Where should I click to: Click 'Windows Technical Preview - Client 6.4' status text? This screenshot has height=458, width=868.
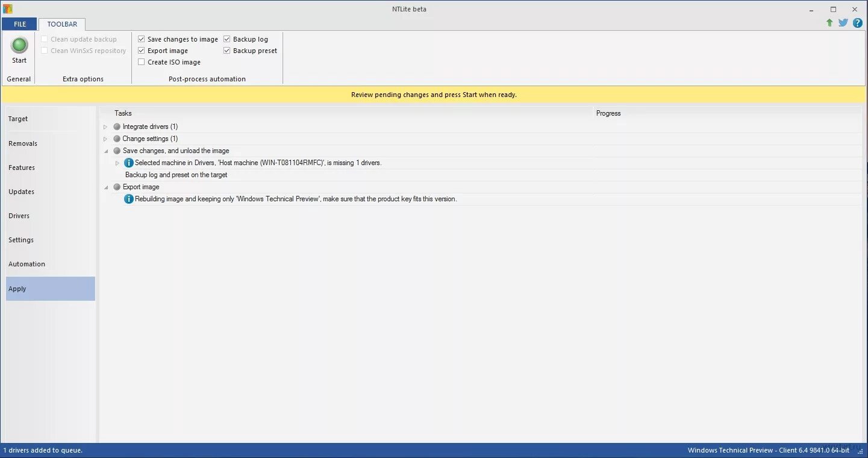pyautogui.click(x=769, y=450)
